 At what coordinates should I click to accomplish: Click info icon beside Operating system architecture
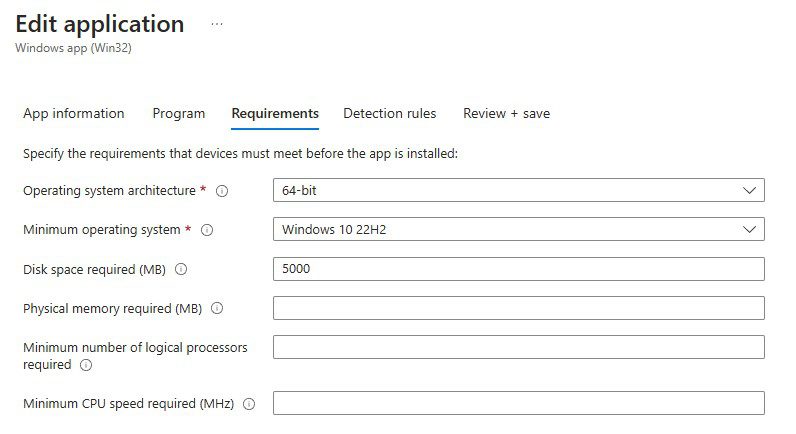click(x=222, y=191)
